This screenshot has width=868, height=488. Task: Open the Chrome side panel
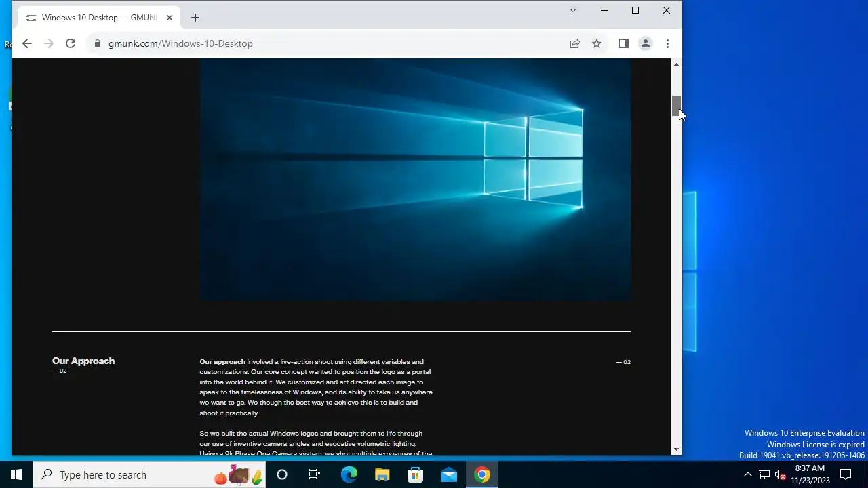click(623, 43)
